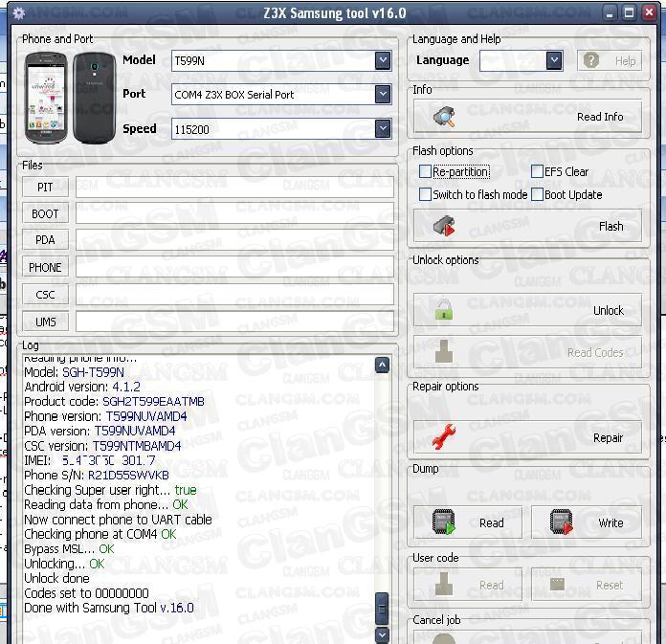Click the Unlock button label
Screen dimensions: 666x644
tap(609, 311)
